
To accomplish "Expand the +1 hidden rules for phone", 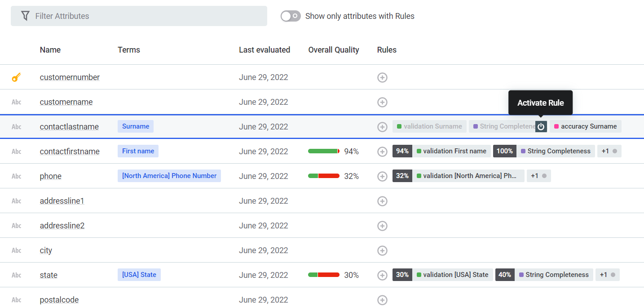I will pos(538,176).
